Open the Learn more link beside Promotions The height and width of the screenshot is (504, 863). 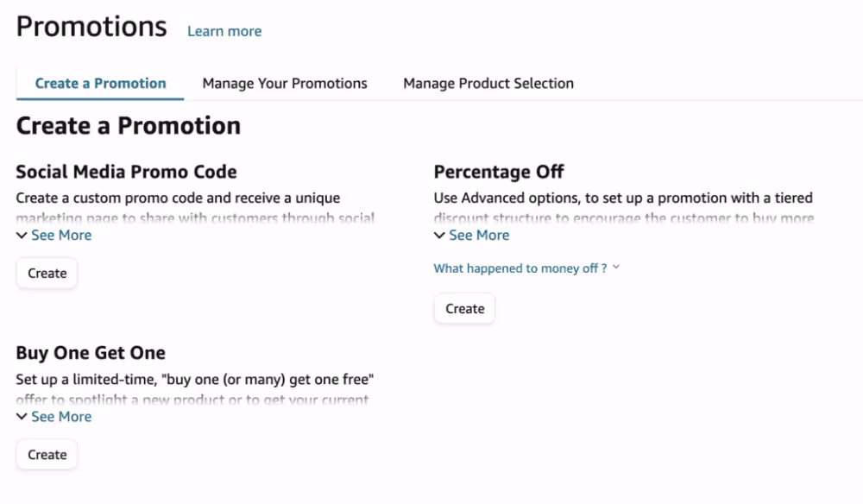point(224,31)
